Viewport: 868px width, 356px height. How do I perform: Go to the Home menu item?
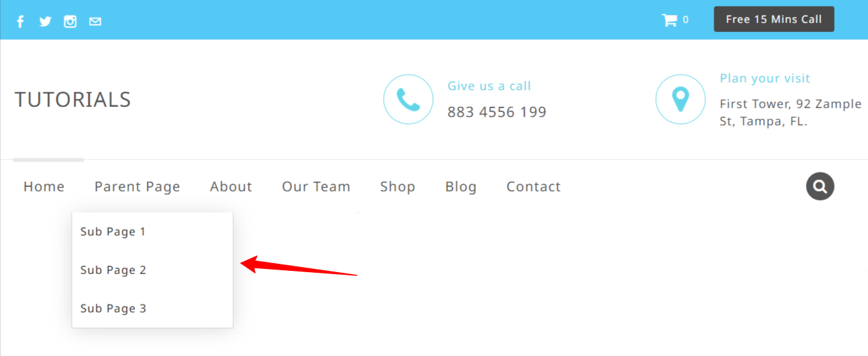coord(44,186)
